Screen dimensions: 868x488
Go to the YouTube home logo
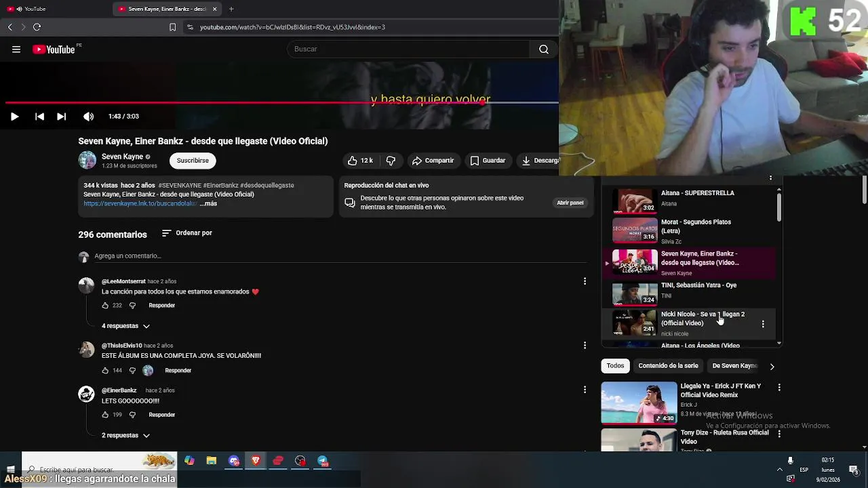54,49
